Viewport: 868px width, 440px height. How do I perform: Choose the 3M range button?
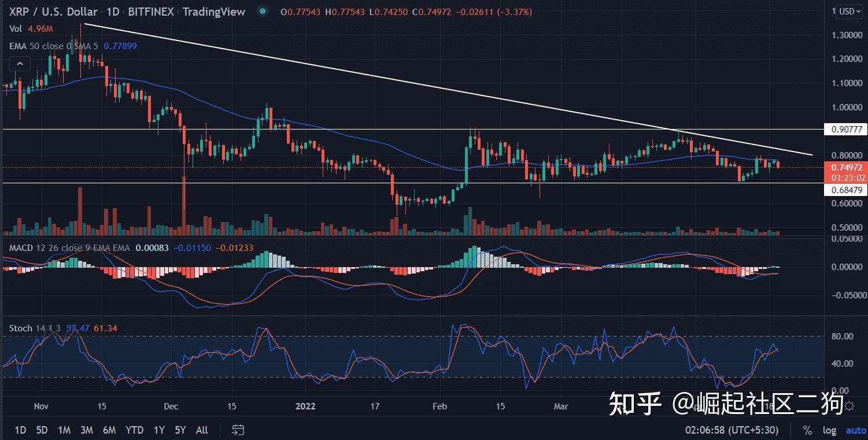pyautogui.click(x=86, y=430)
